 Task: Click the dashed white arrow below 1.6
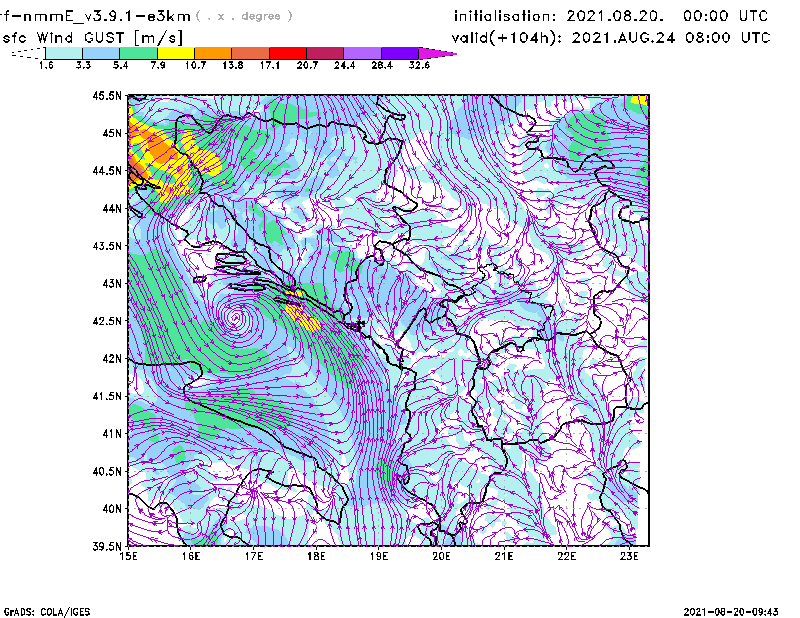pos(28,53)
